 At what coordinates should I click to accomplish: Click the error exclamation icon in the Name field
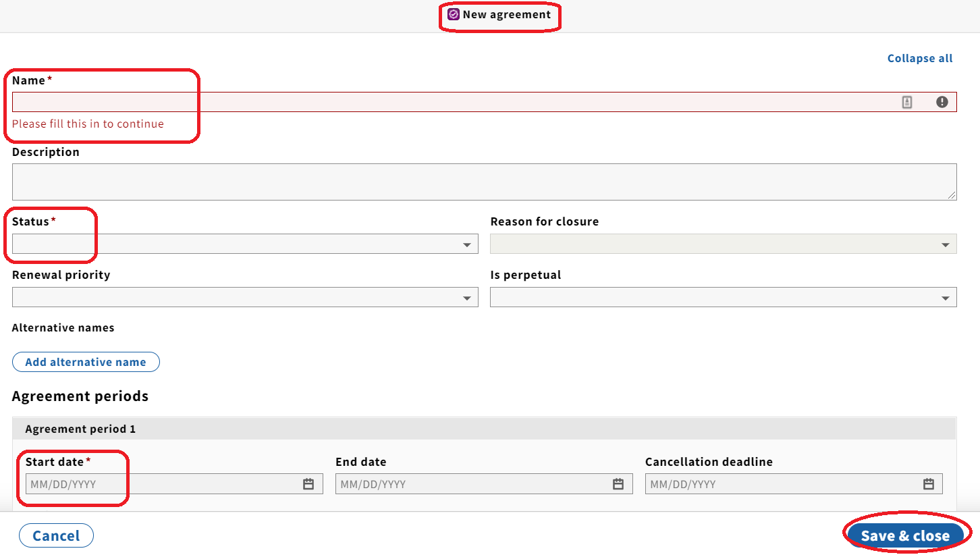[x=942, y=102]
